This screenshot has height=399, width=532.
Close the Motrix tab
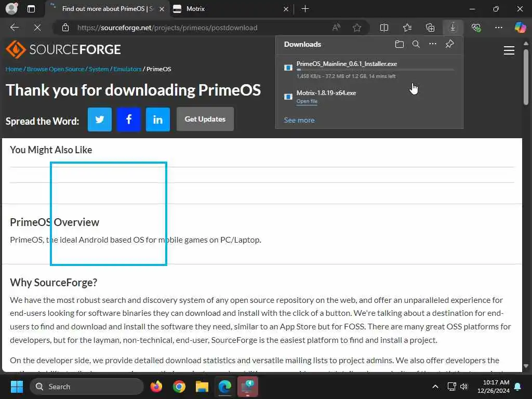[x=286, y=9]
